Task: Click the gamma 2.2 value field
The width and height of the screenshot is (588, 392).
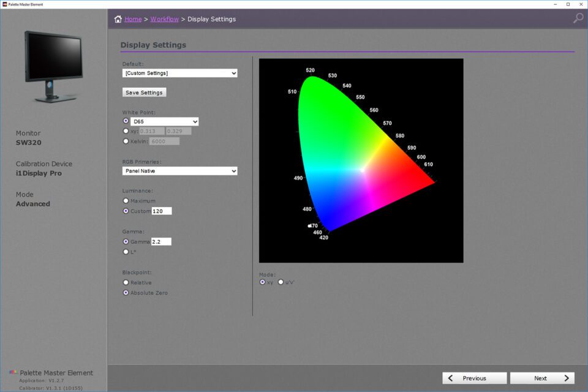Action: click(x=161, y=241)
